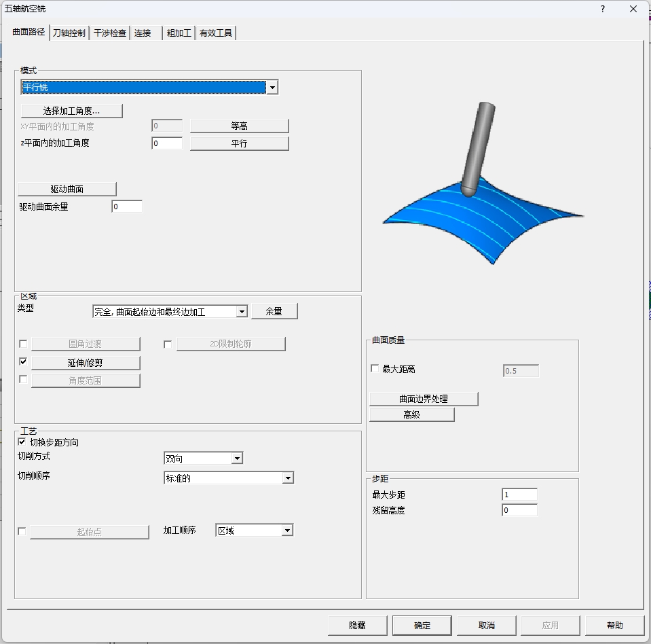Click the 平行 button

[x=239, y=143]
